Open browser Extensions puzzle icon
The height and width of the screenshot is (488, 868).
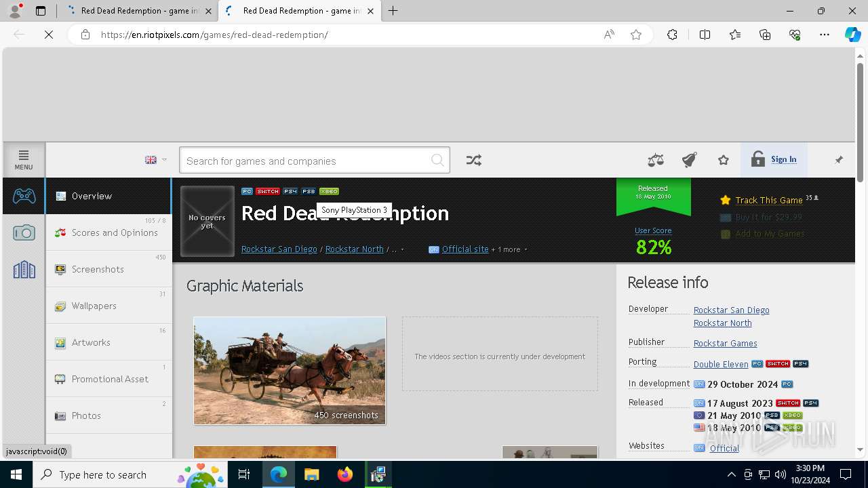[x=672, y=35]
